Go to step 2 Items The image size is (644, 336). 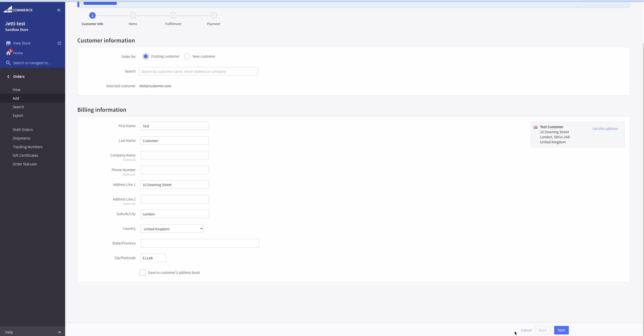pyautogui.click(x=133, y=15)
